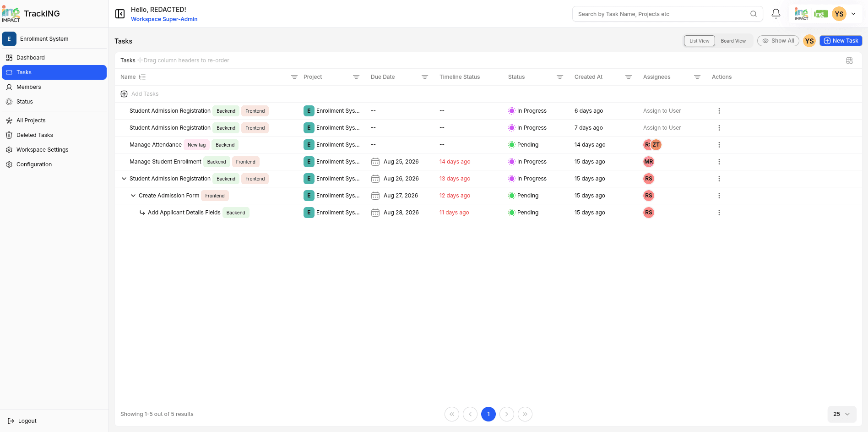Assign user to the 7 days ago task
The width and height of the screenshot is (868, 432).
[662, 128]
